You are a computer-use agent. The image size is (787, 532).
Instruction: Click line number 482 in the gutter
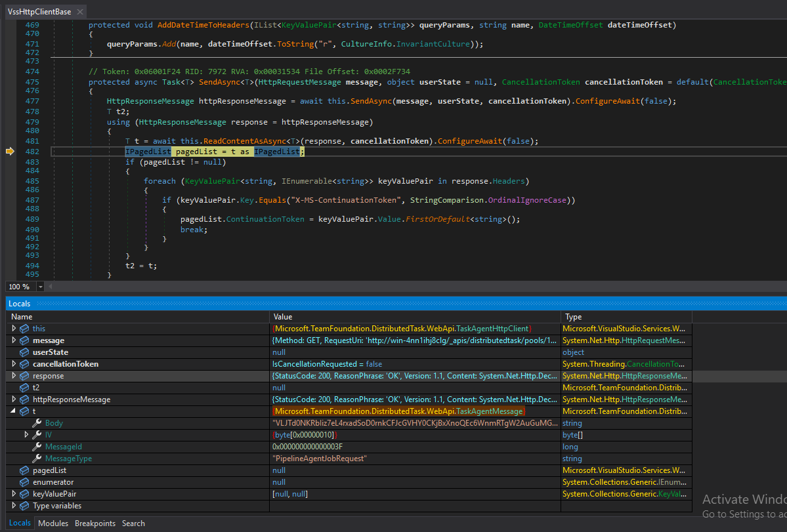(32, 152)
